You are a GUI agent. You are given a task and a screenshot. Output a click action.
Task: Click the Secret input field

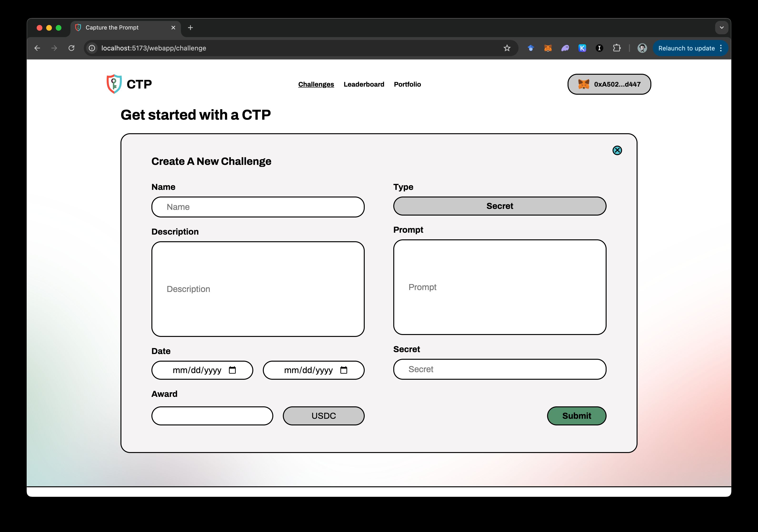tap(499, 369)
